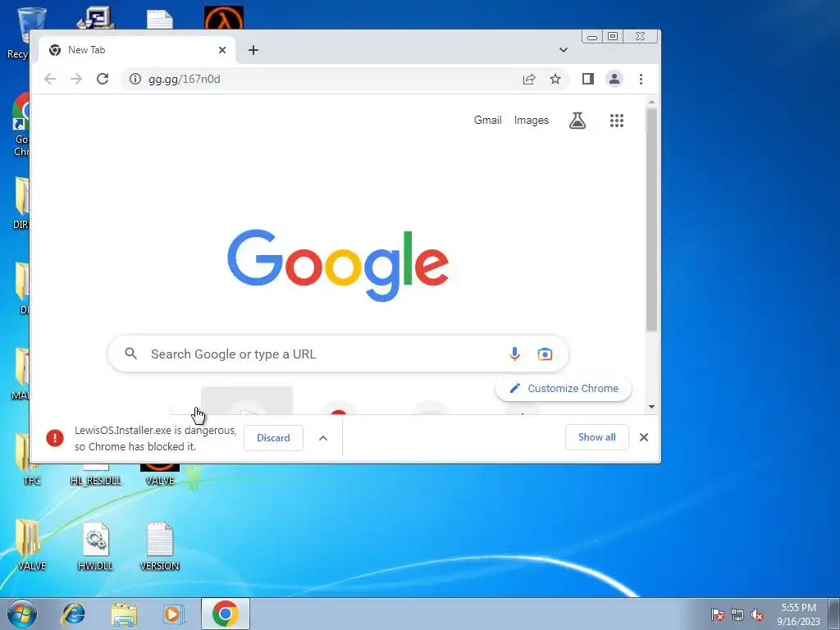This screenshot has width=840, height=630.
Task: Select the TFC desktop folder
Action: 31,459
